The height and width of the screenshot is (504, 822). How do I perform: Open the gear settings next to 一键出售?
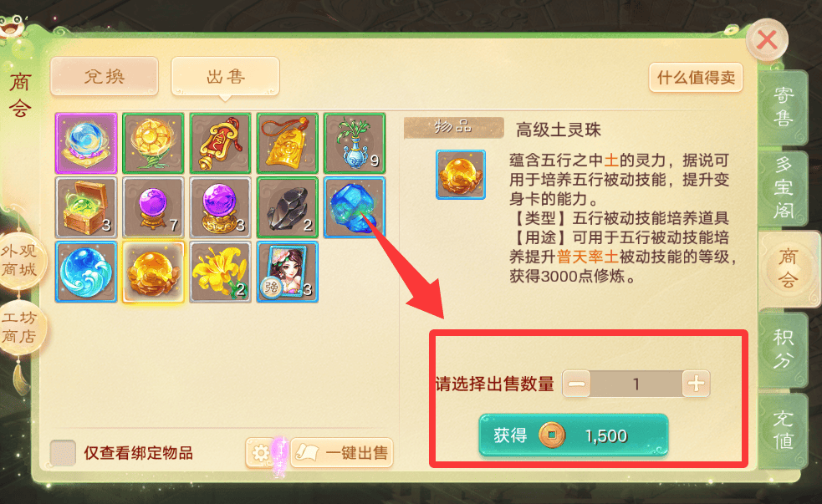[260, 453]
